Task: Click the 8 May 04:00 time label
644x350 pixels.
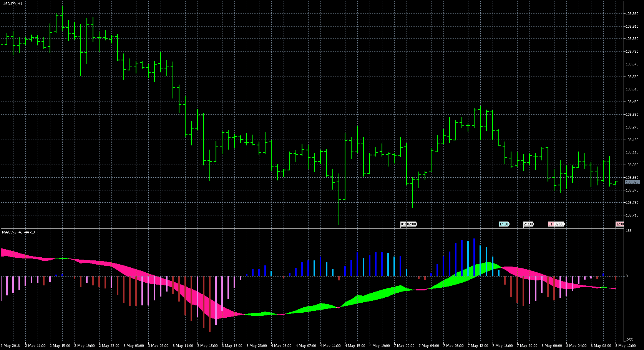Action: [x=576, y=346]
